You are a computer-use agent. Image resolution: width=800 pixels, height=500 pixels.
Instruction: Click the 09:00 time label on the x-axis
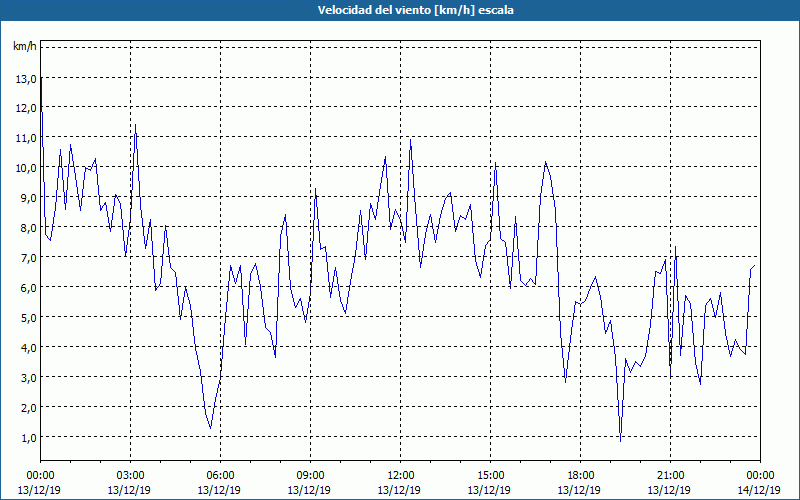[310, 476]
